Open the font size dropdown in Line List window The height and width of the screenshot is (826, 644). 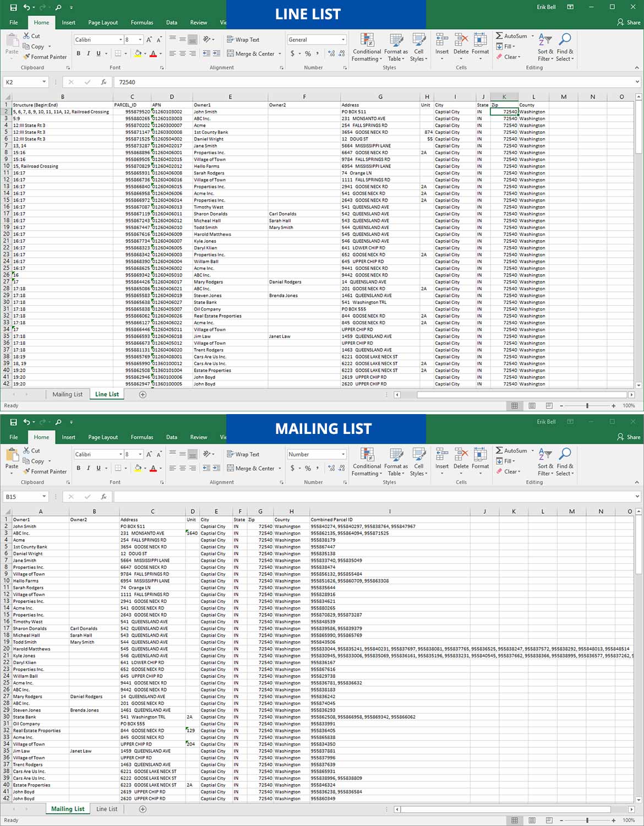(140, 40)
